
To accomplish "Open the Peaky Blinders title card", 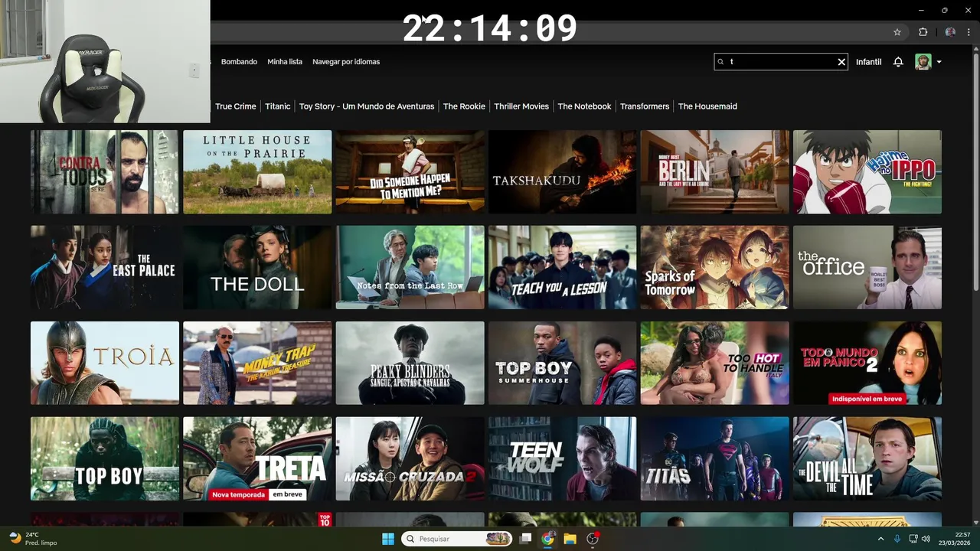I will point(410,363).
